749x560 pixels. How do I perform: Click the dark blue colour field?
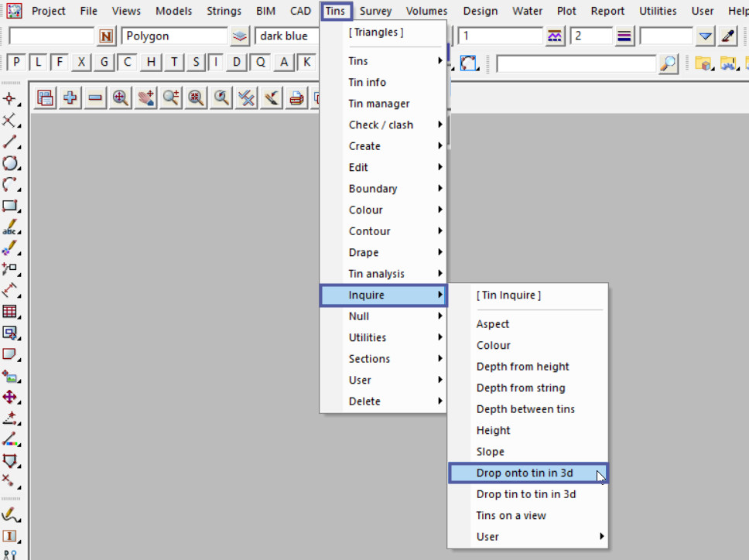point(286,36)
